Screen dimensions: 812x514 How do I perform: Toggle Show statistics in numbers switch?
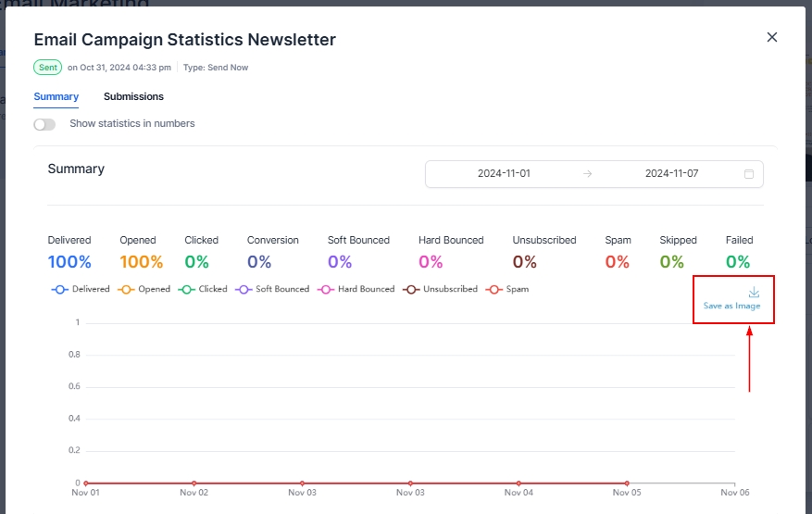point(44,124)
